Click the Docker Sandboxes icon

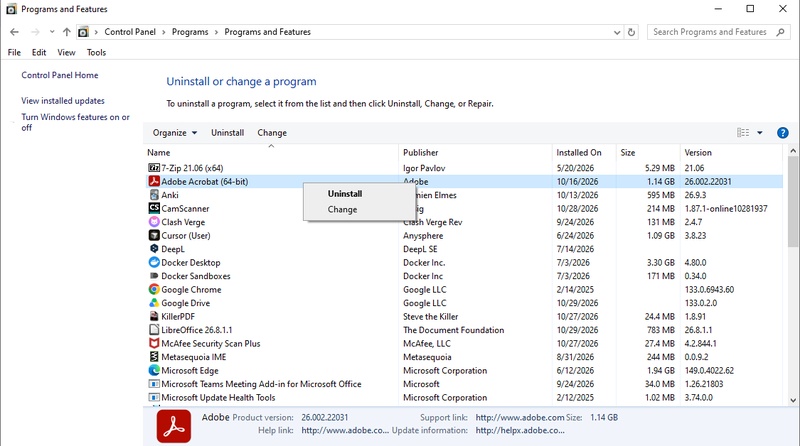tap(154, 276)
